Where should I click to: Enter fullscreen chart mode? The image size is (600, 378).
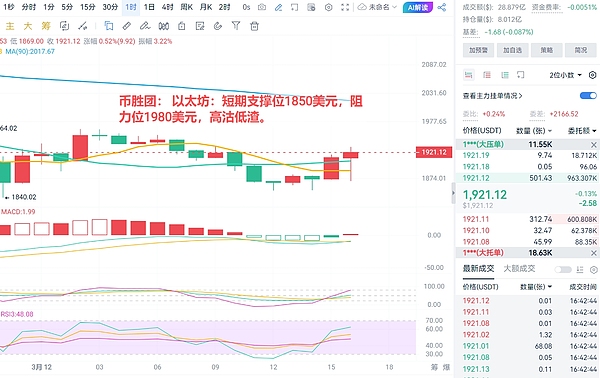pos(345,7)
